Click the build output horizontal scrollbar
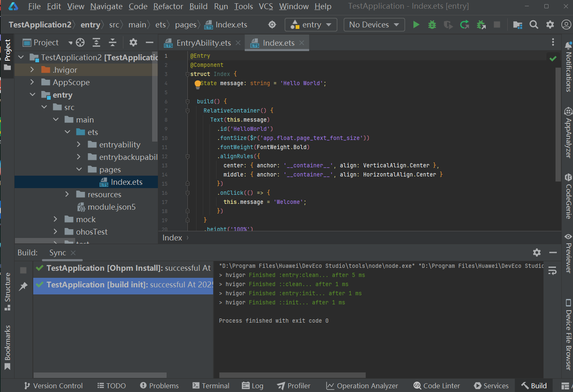Viewport: 573px width, 392px height. [x=292, y=375]
